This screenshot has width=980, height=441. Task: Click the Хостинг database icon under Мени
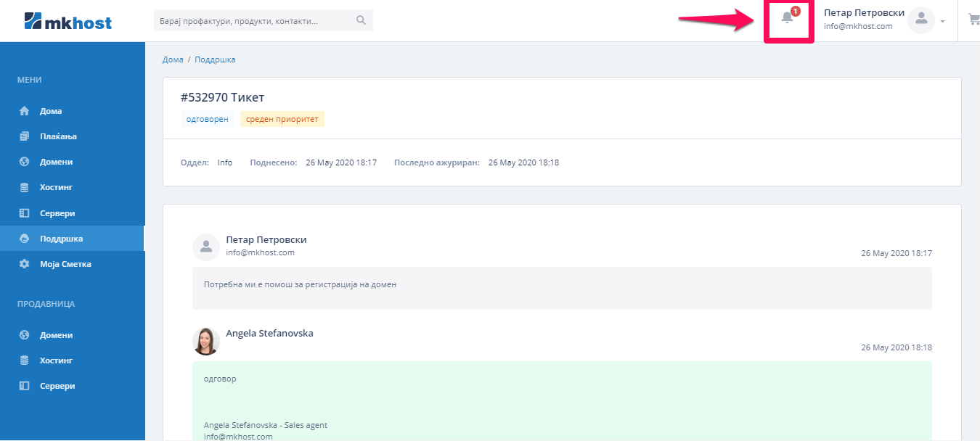tap(24, 187)
